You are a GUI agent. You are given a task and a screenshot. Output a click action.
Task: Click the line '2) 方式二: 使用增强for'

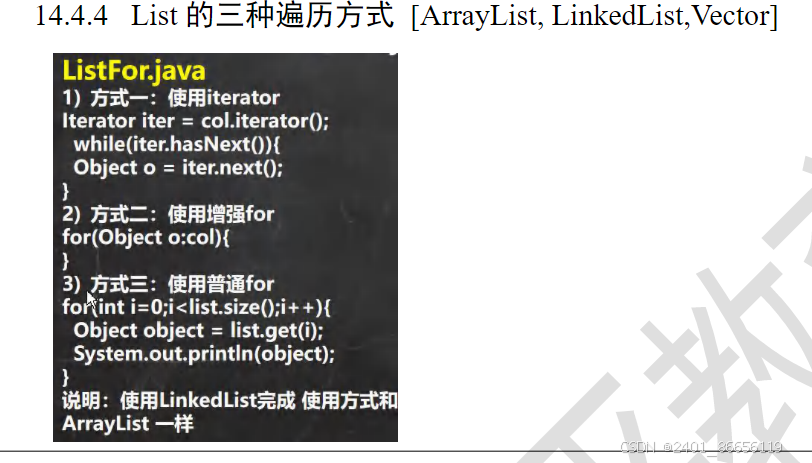click(168, 214)
